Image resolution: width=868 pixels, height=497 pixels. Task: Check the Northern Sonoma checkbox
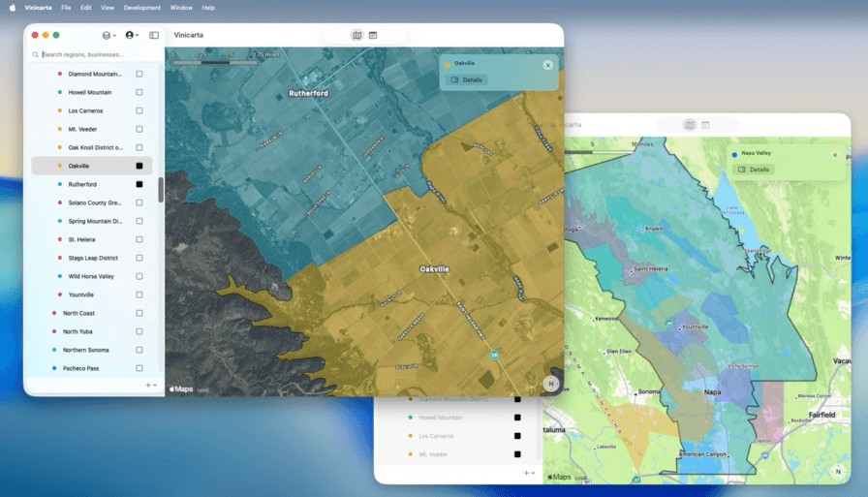tap(139, 350)
